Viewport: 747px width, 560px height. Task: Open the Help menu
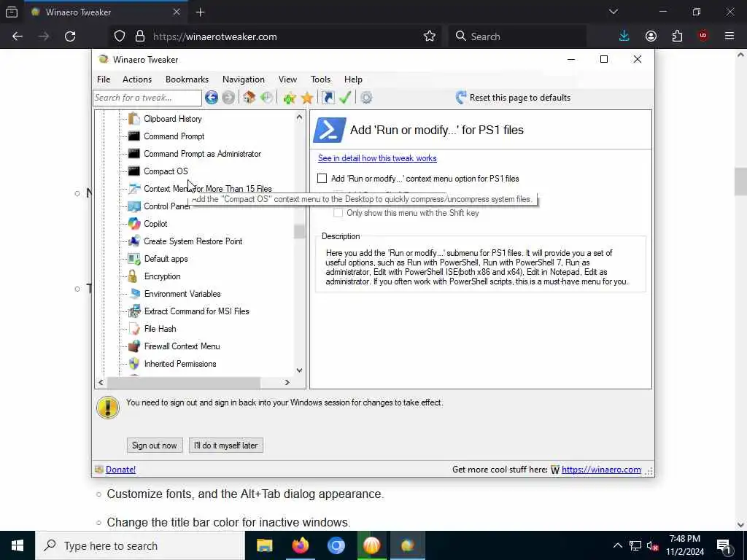pyautogui.click(x=353, y=79)
